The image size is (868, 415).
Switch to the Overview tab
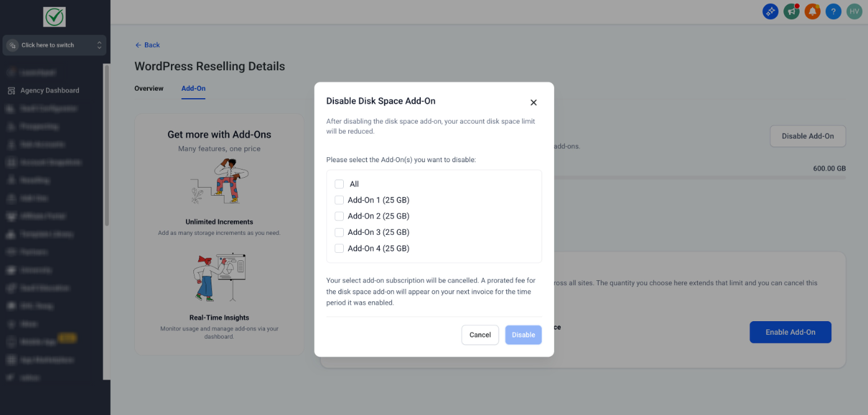[149, 88]
